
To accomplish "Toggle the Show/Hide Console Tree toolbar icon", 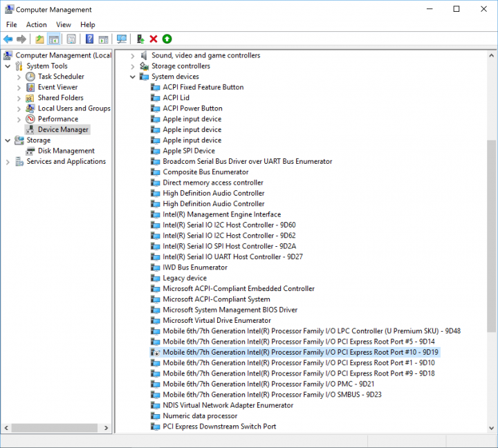I will pyautogui.click(x=54, y=39).
